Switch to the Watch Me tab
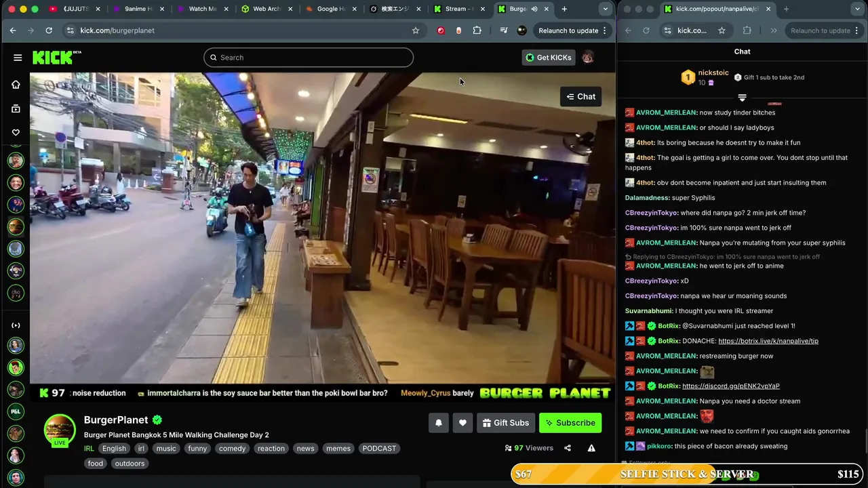868x488 pixels. tap(202, 9)
